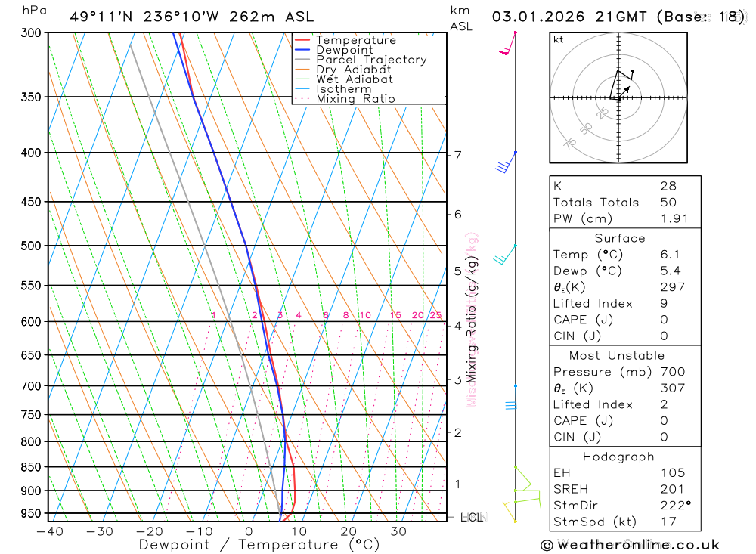The width and height of the screenshot is (756, 554).
Task: Click the SREH value 201
Action: tap(672, 489)
